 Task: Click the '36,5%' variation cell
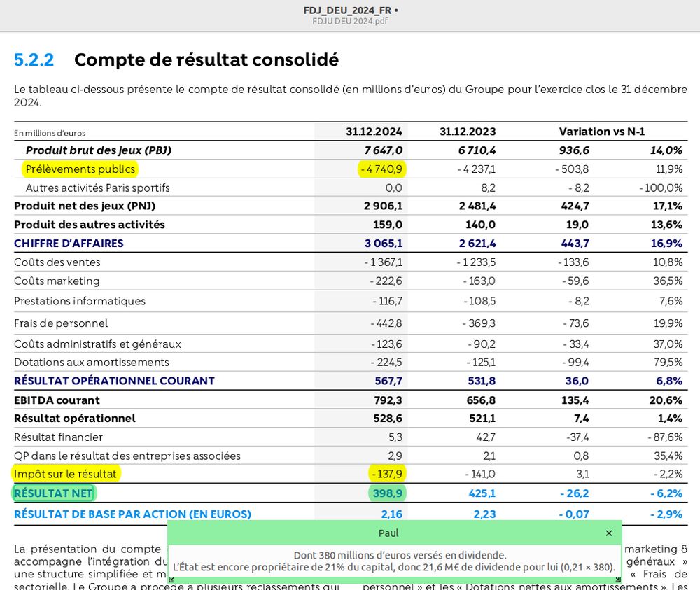pyautogui.click(x=668, y=281)
